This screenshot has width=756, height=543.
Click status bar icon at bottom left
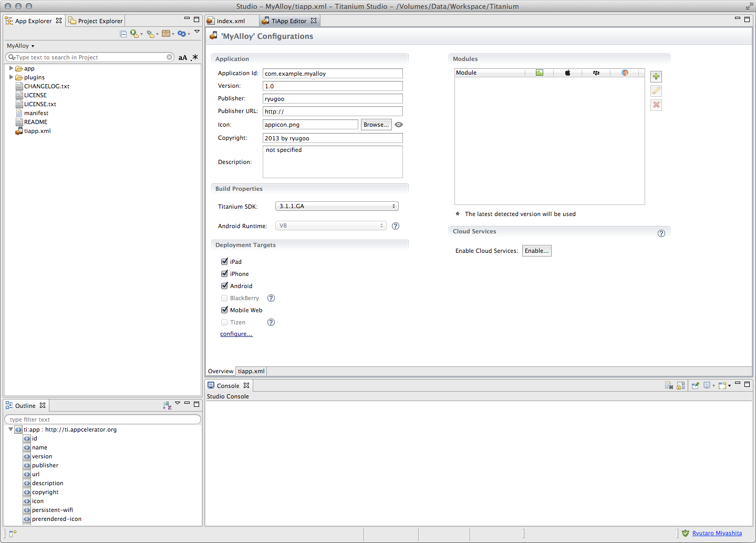click(x=13, y=534)
